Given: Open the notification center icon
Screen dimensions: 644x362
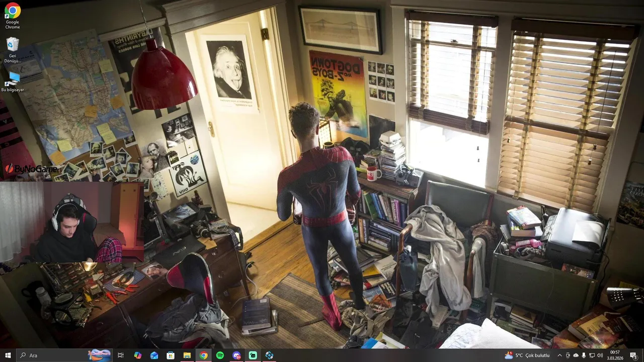Looking at the screenshot, I should [633, 355].
